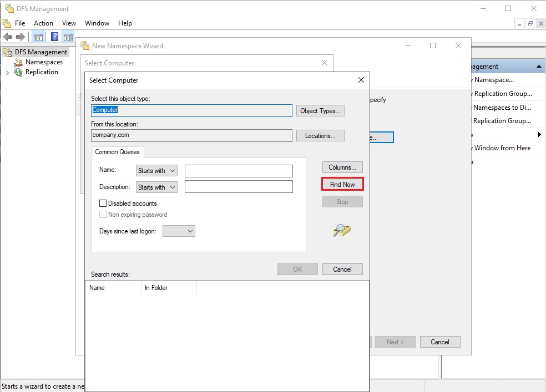Screen dimensions: 546x392
Task: Click the Object Types button
Action: (320, 110)
